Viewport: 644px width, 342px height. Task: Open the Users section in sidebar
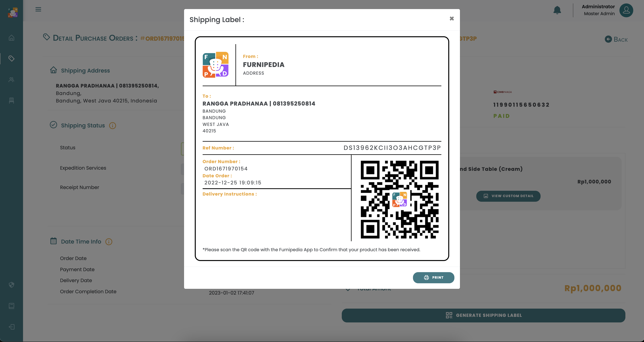(12, 79)
